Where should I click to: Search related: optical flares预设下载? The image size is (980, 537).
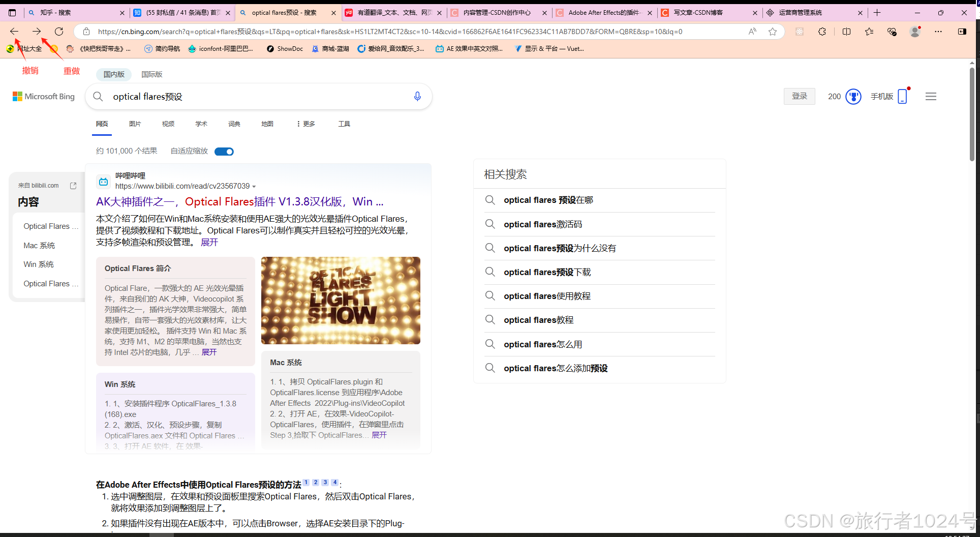click(x=547, y=272)
